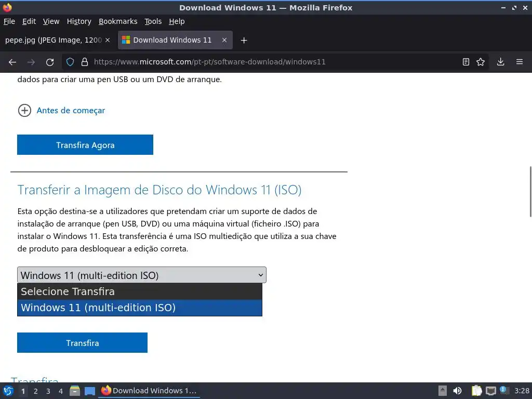Click the ISO section heading text

pos(159,190)
